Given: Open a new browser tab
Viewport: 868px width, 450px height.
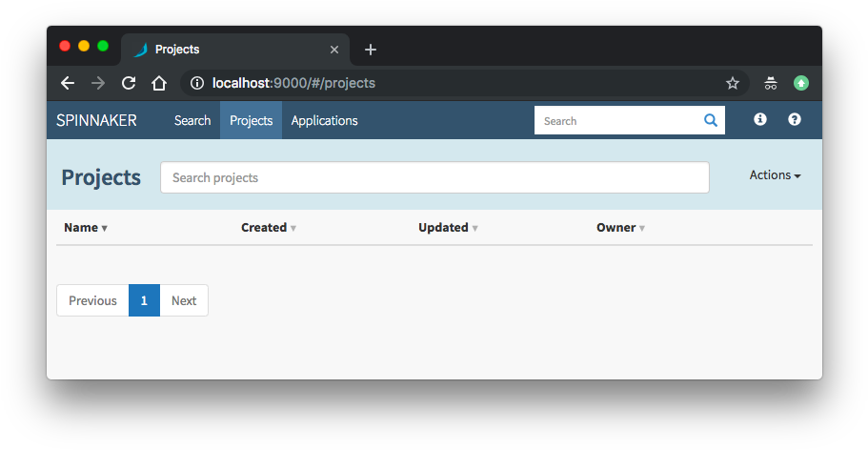Looking at the screenshot, I should pyautogui.click(x=371, y=50).
